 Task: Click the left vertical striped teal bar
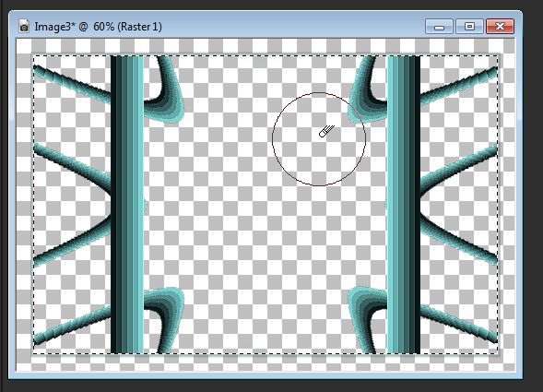click(126, 205)
